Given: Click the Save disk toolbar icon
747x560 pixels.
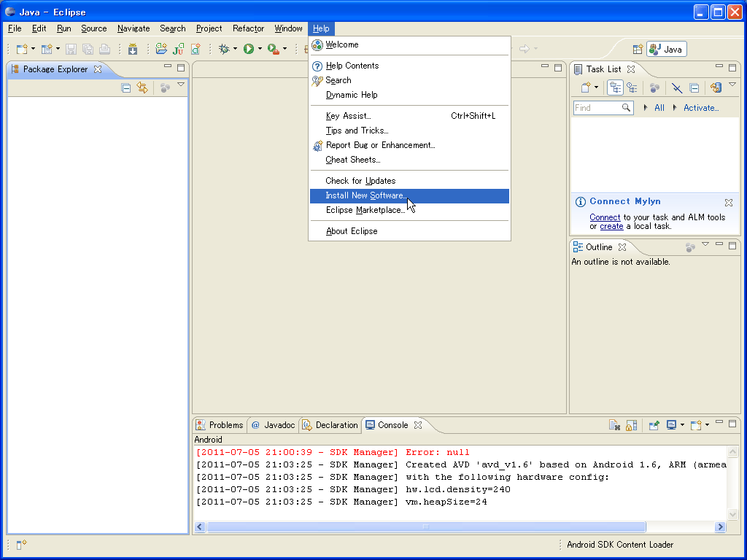Looking at the screenshot, I should (71, 49).
